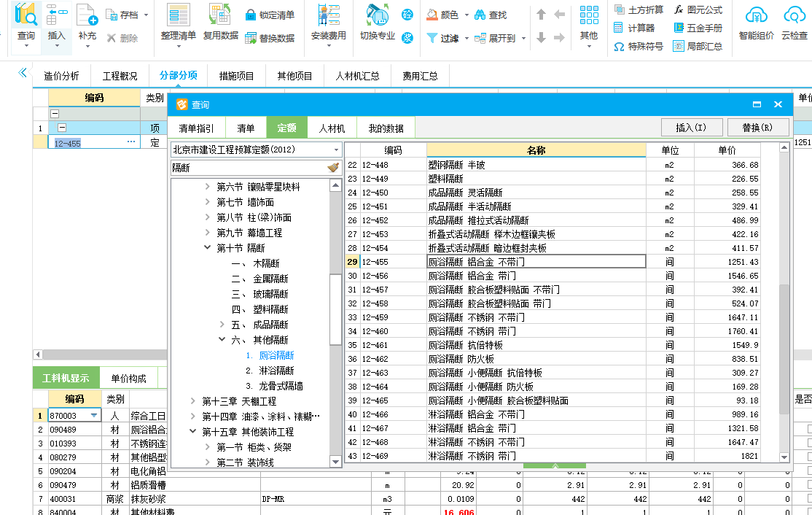Click the 插入(I) button
This screenshot has height=515, width=812.
click(x=691, y=128)
